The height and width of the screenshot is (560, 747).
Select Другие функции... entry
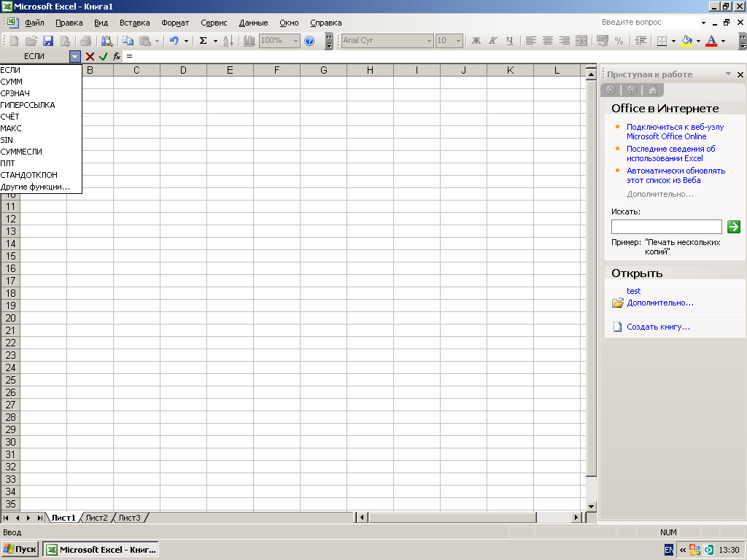tap(41, 187)
